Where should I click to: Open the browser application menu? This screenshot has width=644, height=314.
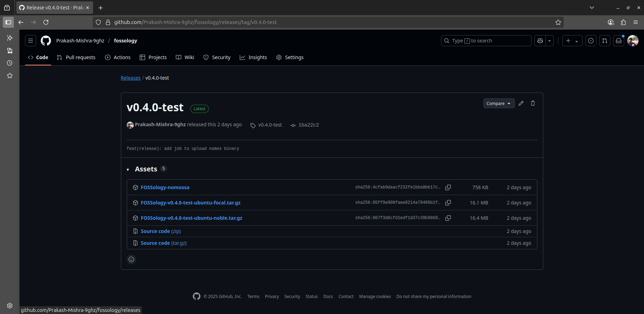click(x=636, y=22)
